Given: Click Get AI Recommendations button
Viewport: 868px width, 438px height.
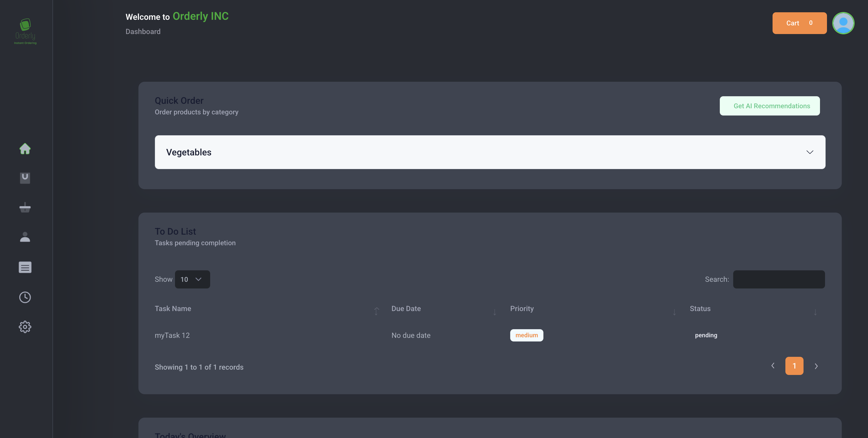Looking at the screenshot, I should point(769,106).
